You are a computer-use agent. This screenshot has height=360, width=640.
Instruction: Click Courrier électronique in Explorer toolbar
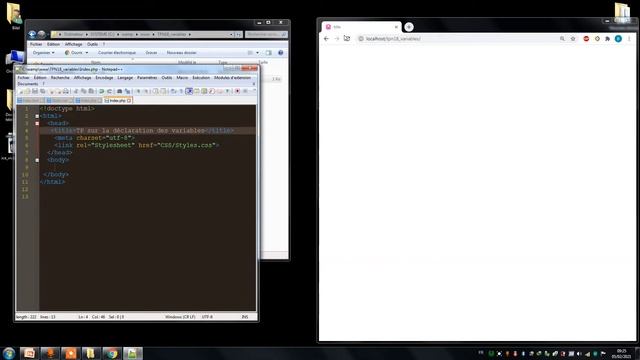coord(117,53)
